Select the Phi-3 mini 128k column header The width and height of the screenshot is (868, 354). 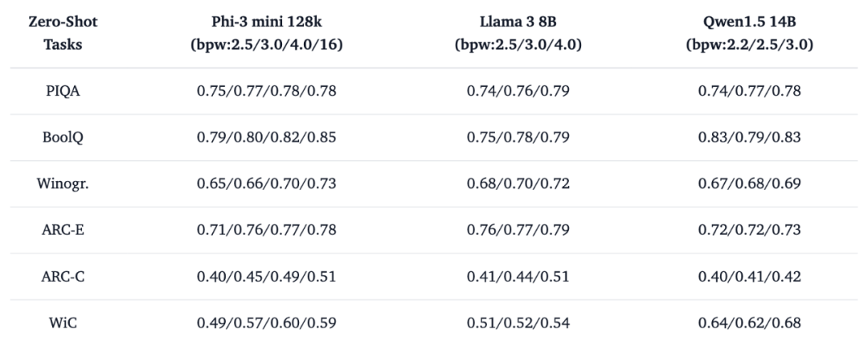[x=267, y=33]
